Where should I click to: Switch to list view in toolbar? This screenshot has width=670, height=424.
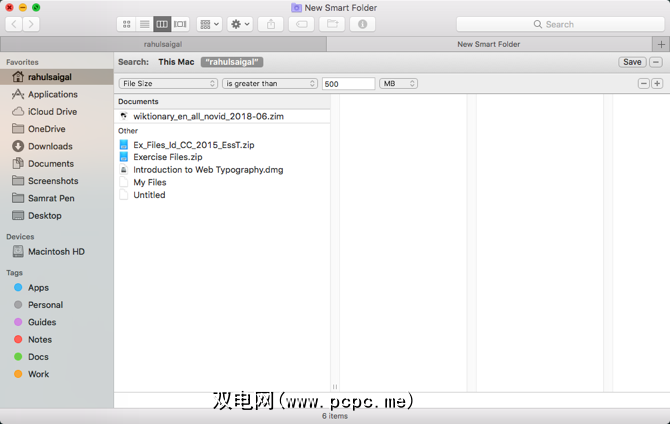[x=144, y=24]
